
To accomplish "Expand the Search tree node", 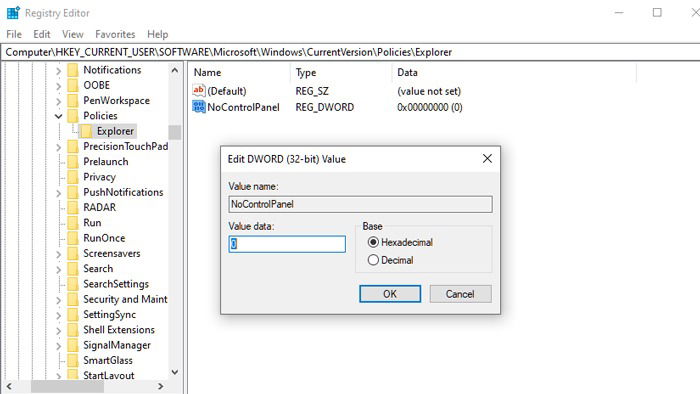I will click(x=58, y=269).
